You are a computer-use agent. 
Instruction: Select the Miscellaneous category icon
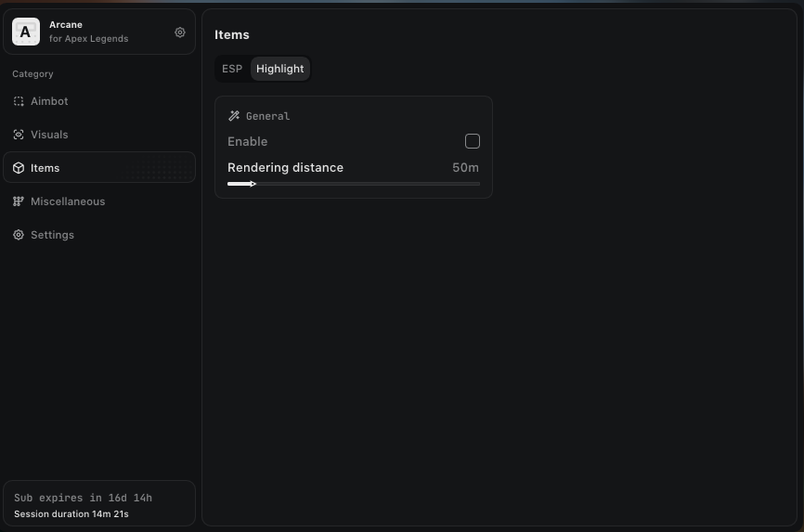[19, 201]
